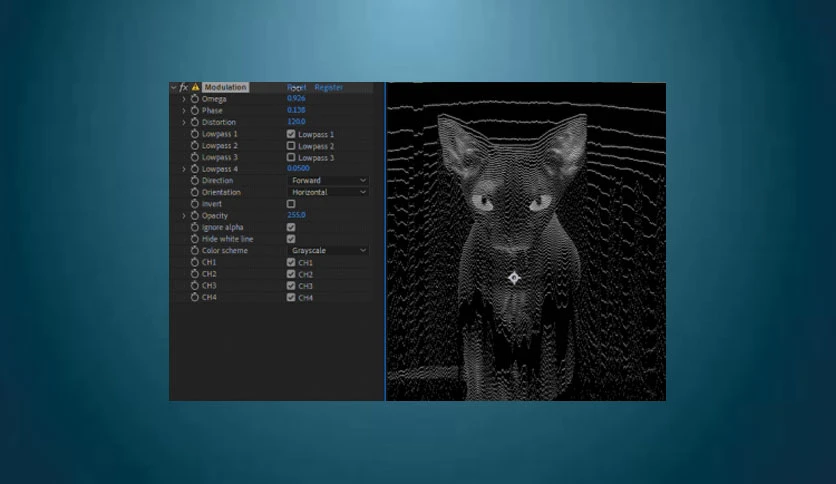Viewport: 836px width, 484px height.
Task: Click the Ignore alpha stopwatch icon
Action: click(195, 228)
